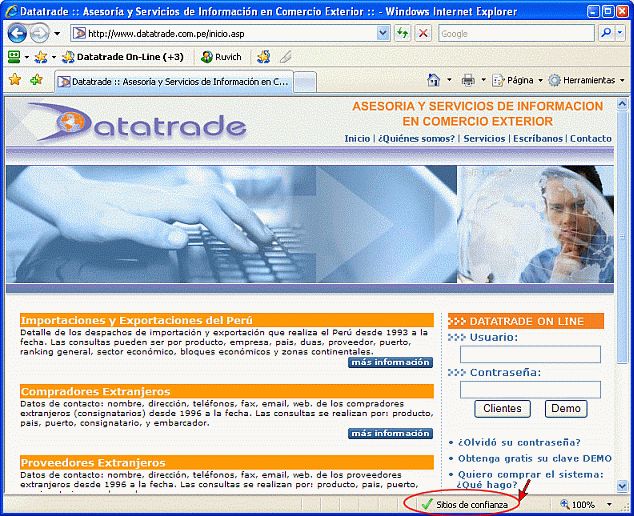
Task: Click Sitios de confianza status bar zone
Action: (464, 504)
